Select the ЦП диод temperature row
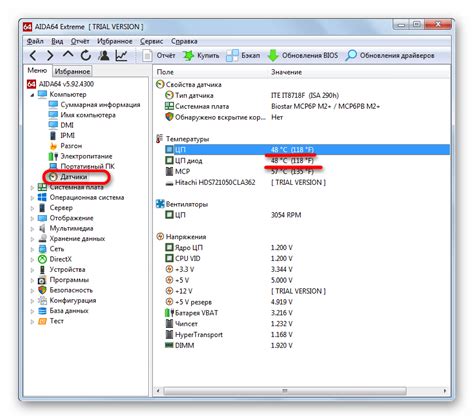 302,161
